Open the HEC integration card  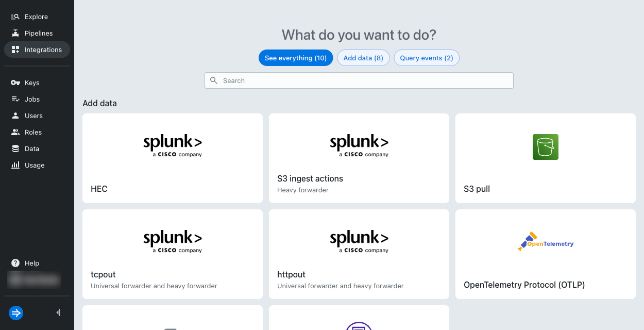point(173,158)
